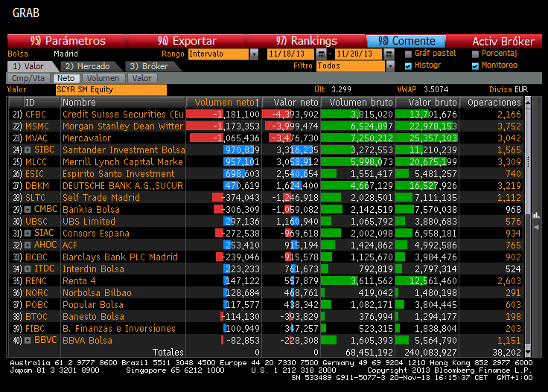Click B. Finanzas e Inversiones name
Image resolution: width=548 pixels, height=392 pixels.
(x=119, y=329)
